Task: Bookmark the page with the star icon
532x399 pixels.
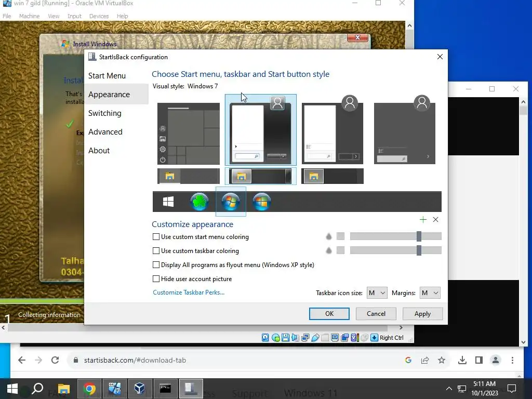Action: pyautogui.click(x=442, y=361)
